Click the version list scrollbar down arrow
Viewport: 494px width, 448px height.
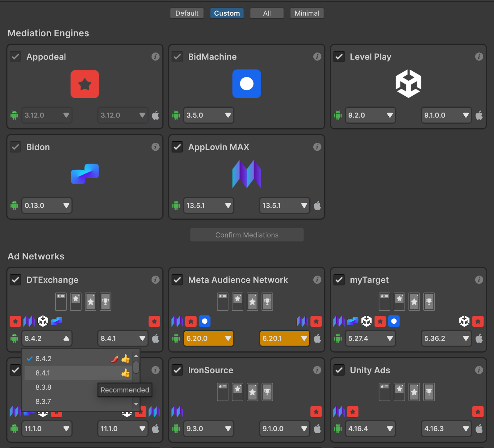136,404
